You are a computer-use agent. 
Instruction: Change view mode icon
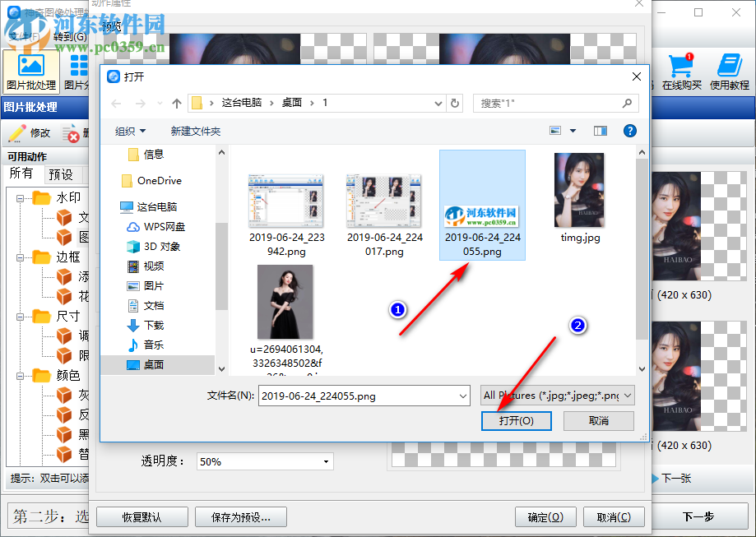pyautogui.click(x=555, y=131)
